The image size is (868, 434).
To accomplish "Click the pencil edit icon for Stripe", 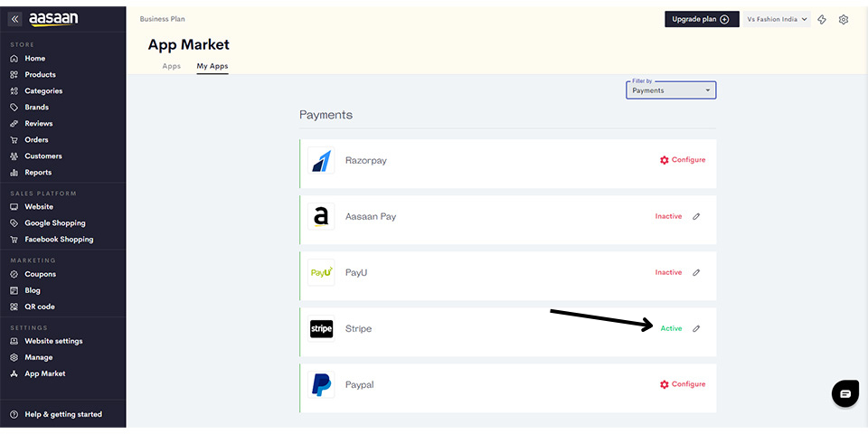I will (696, 329).
